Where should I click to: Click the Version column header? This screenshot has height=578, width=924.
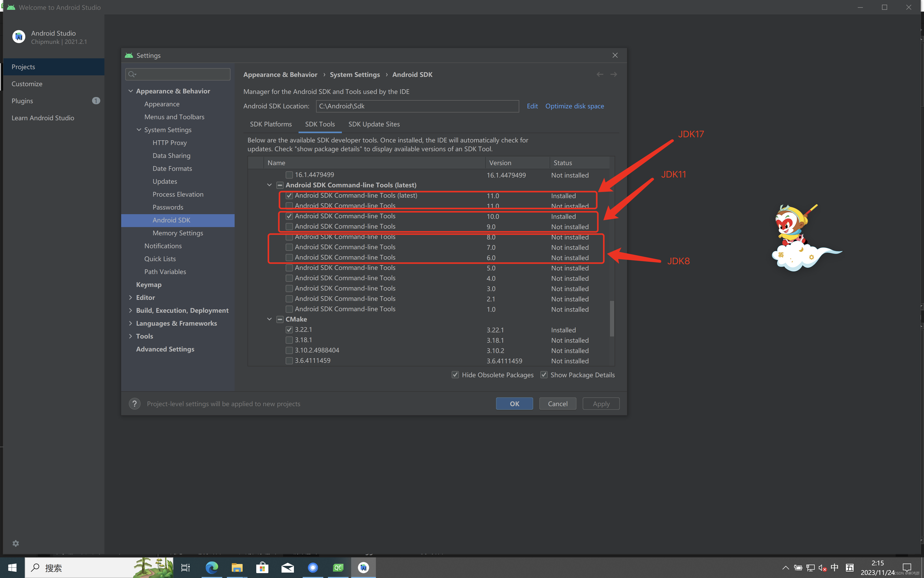tap(517, 163)
